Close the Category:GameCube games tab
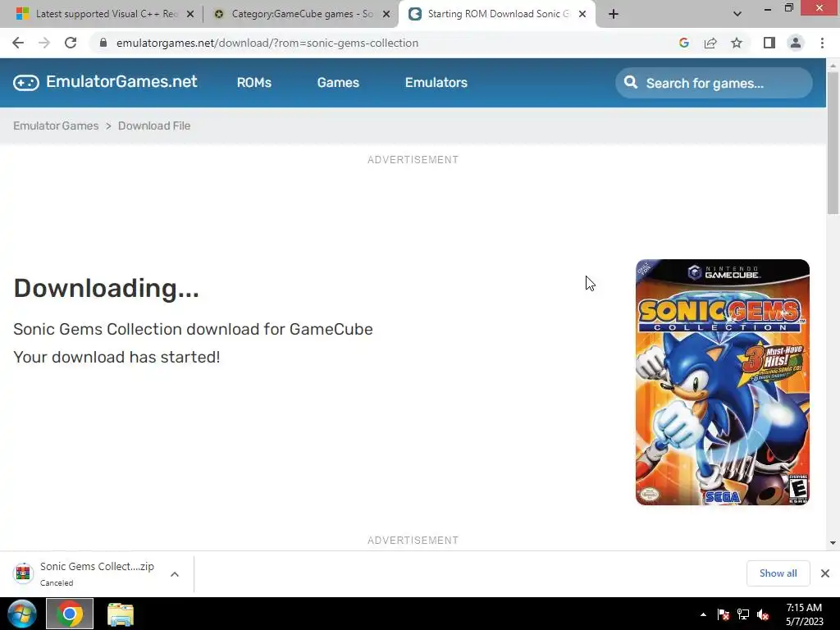The image size is (840, 630). [386, 14]
